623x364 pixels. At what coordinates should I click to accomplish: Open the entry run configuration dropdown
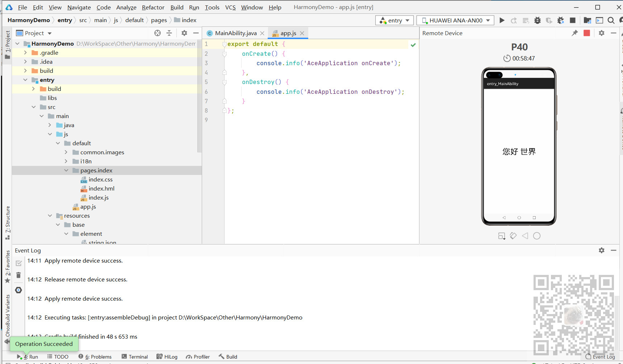394,20
